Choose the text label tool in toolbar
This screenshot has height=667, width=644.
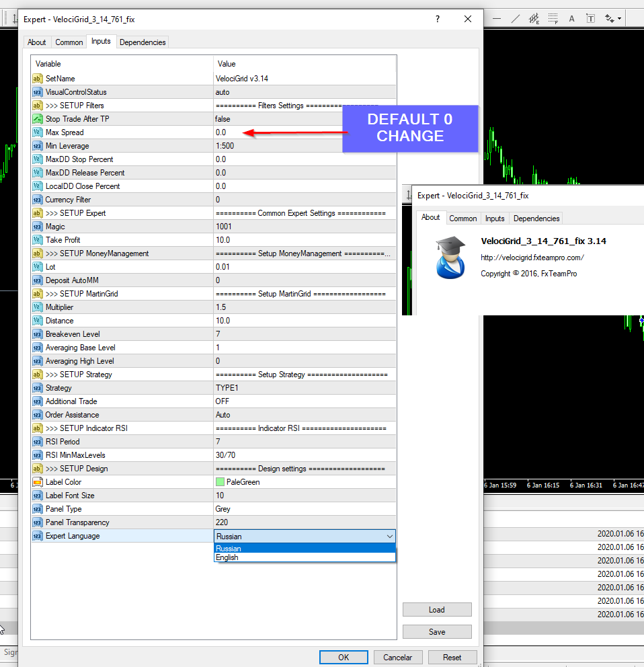pyautogui.click(x=591, y=18)
